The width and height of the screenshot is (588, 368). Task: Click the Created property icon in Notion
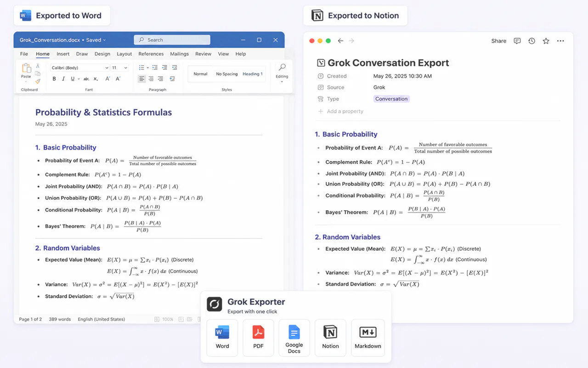click(321, 76)
